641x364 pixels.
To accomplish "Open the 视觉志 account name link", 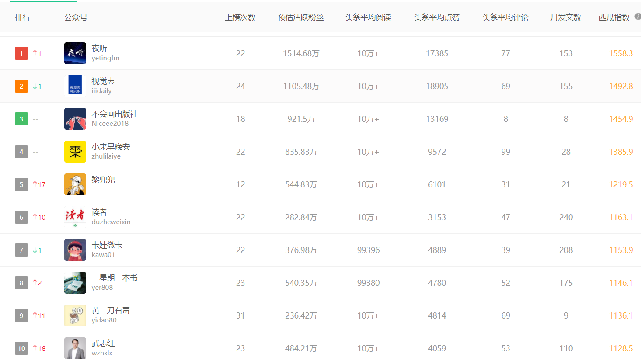I will tap(103, 81).
